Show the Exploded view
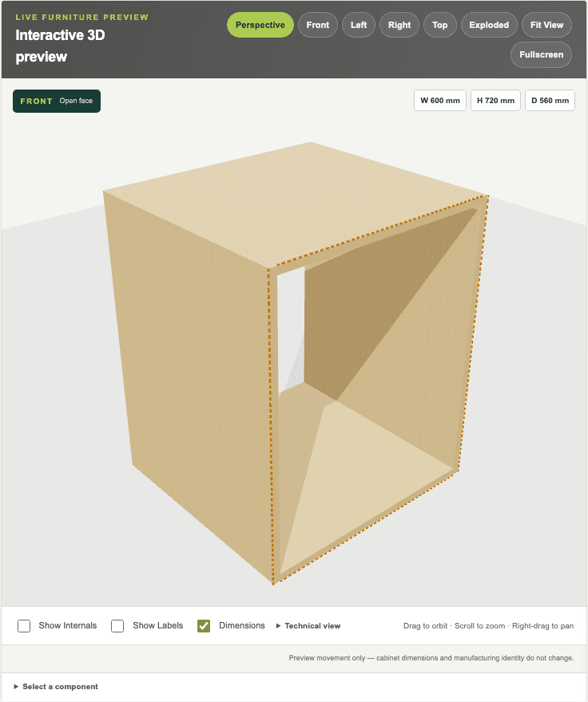This screenshot has height=702, width=588. pos(489,25)
